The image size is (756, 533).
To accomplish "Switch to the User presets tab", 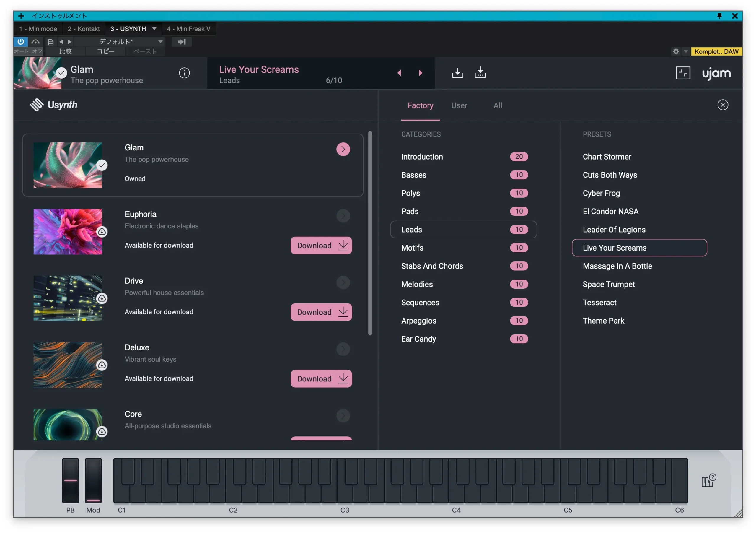I will click(459, 105).
